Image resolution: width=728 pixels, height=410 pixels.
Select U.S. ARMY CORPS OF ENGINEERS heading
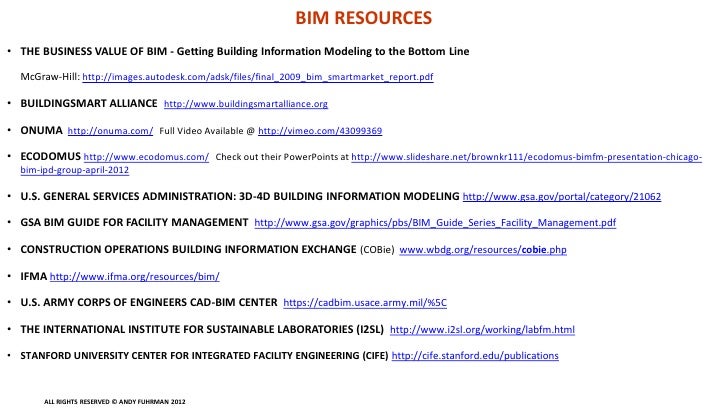[x=149, y=302]
